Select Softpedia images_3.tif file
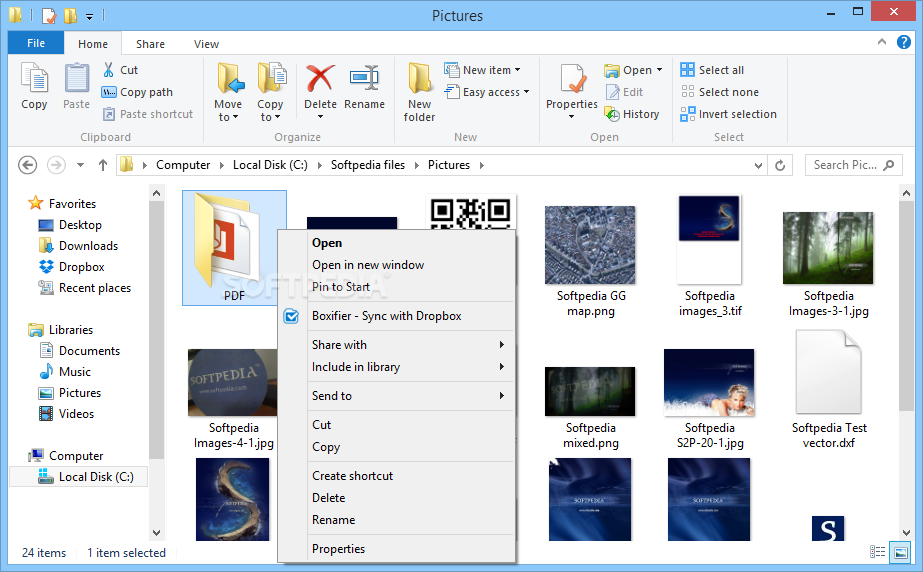 point(710,256)
